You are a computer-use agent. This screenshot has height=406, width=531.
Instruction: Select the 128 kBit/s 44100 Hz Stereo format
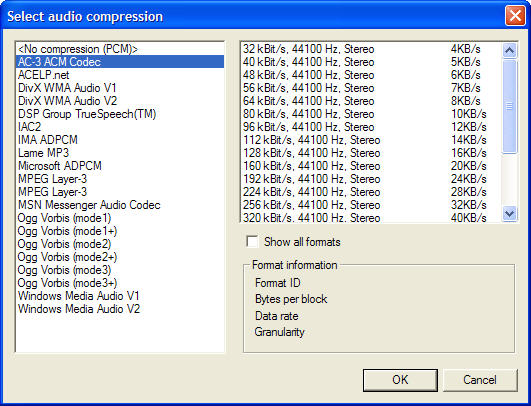click(371, 153)
